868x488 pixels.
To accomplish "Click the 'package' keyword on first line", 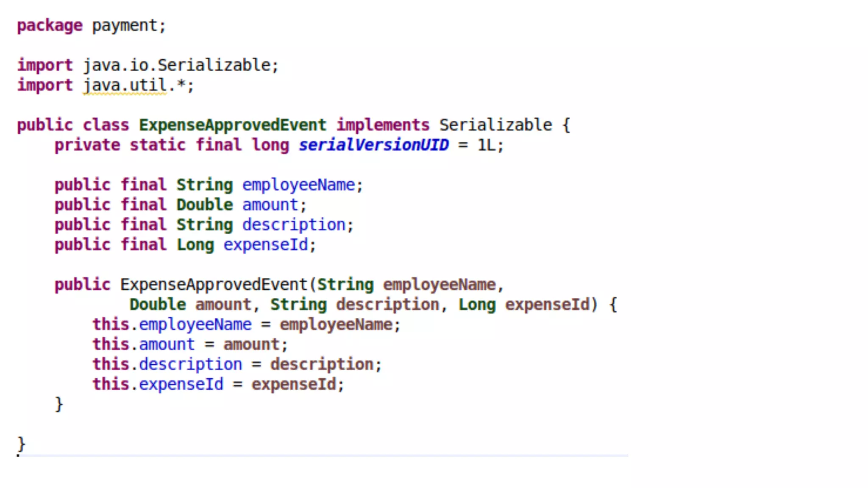I will coord(50,26).
